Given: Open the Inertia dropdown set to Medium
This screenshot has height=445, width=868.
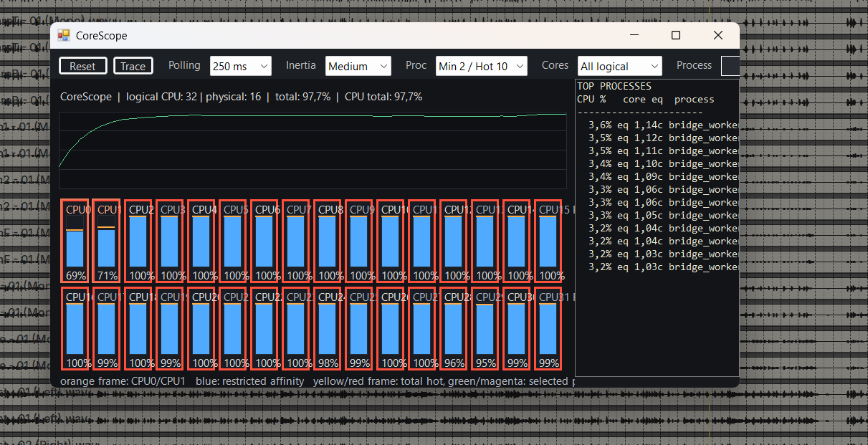Looking at the screenshot, I should [x=358, y=66].
